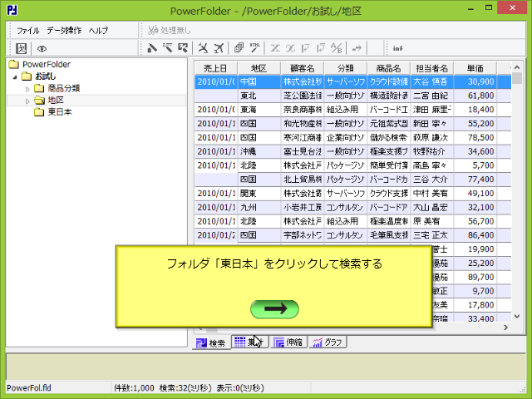Click the 顧客名 column header

(303, 68)
